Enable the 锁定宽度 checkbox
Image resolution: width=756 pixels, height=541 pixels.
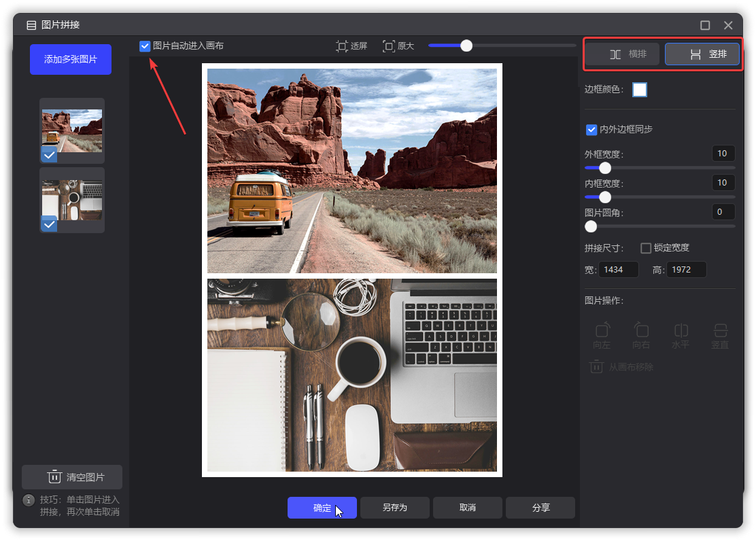646,248
